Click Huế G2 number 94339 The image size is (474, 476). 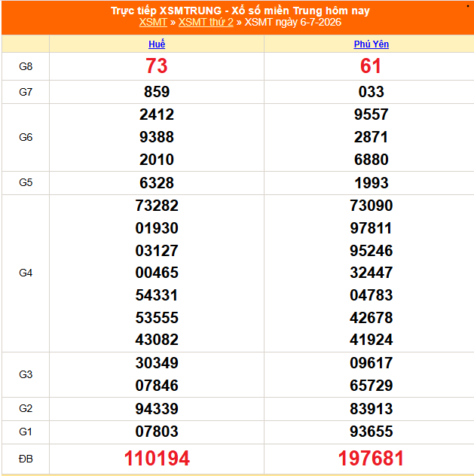[x=157, y=409]
